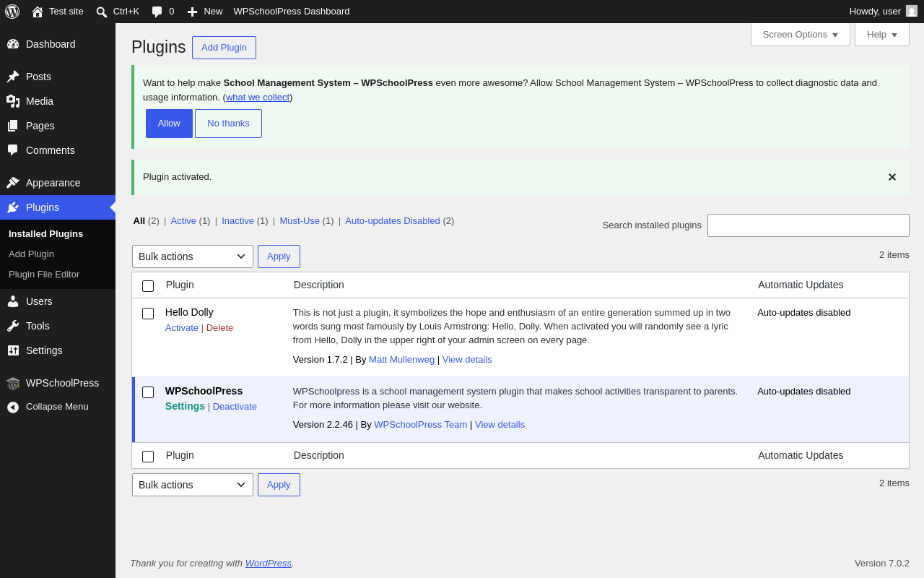The height and width of the screenshot is (578, 924).
Task: Click the Media icon in sidebar
Action: (13, 101)
